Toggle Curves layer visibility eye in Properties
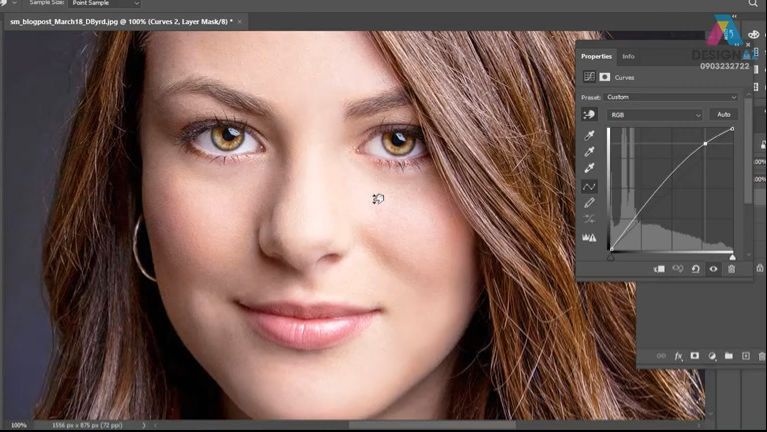 pyautogui.click(x=713, y=269)
